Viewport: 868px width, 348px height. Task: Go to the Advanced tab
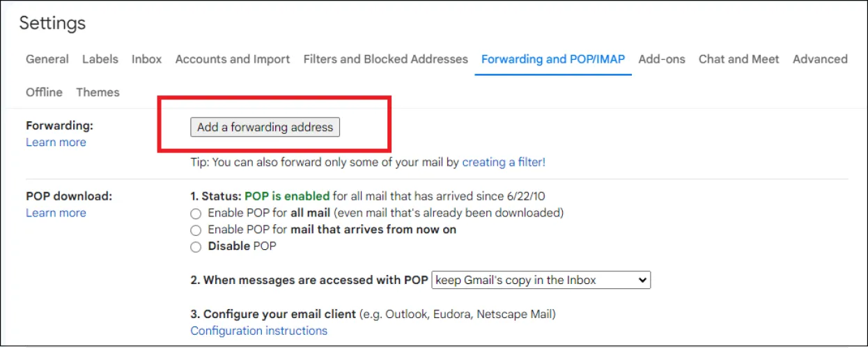[x=820, y=59]
